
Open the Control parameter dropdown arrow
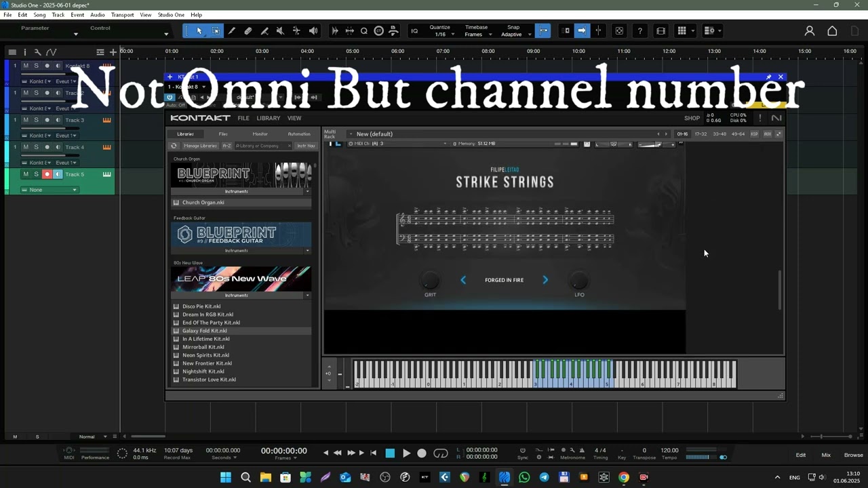[166, 33]
